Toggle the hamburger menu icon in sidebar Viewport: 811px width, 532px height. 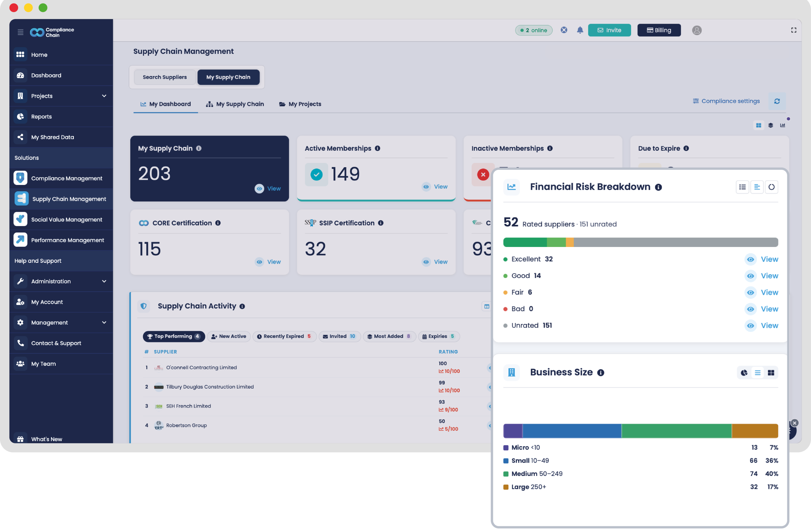click(x=21, y=32)
